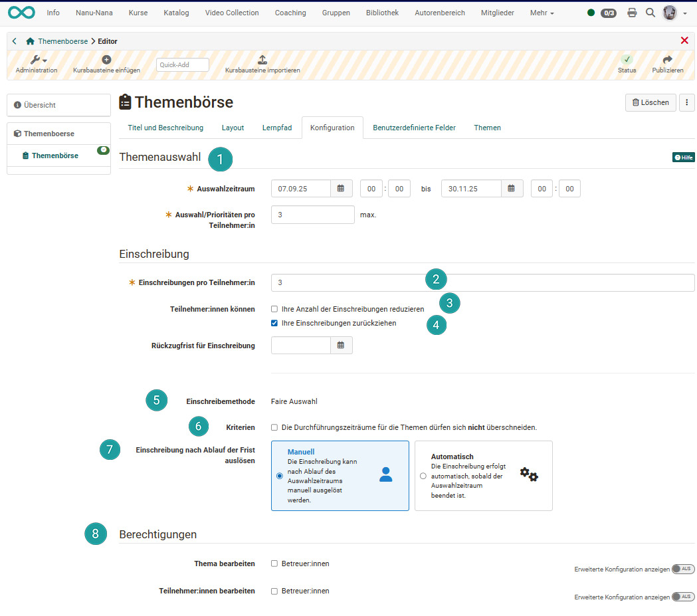Switch to the Themen tab

coord(487,128)
